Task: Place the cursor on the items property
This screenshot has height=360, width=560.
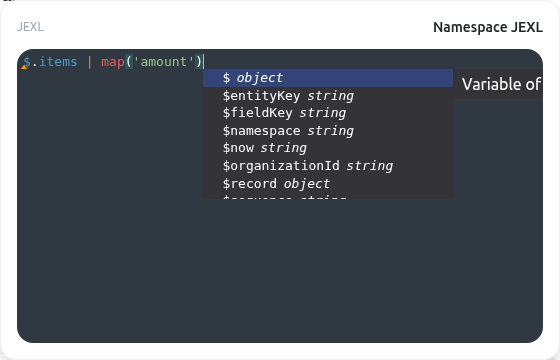Action: (x=58, y=62)
